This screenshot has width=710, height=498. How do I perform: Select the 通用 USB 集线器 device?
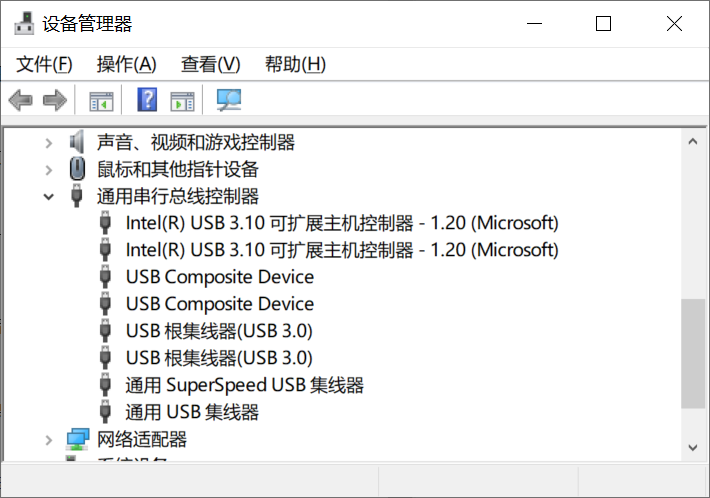click(x=192, y=412)
